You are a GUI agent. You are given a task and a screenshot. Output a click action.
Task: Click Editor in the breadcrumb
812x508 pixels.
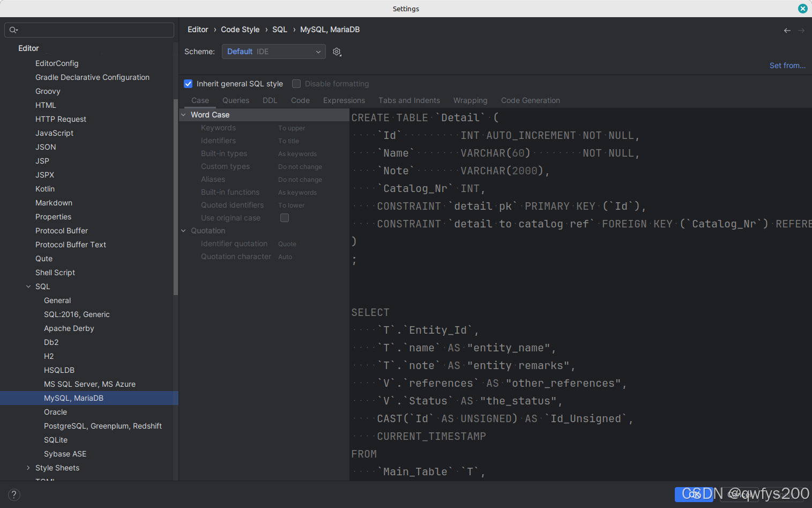(198, 30)
